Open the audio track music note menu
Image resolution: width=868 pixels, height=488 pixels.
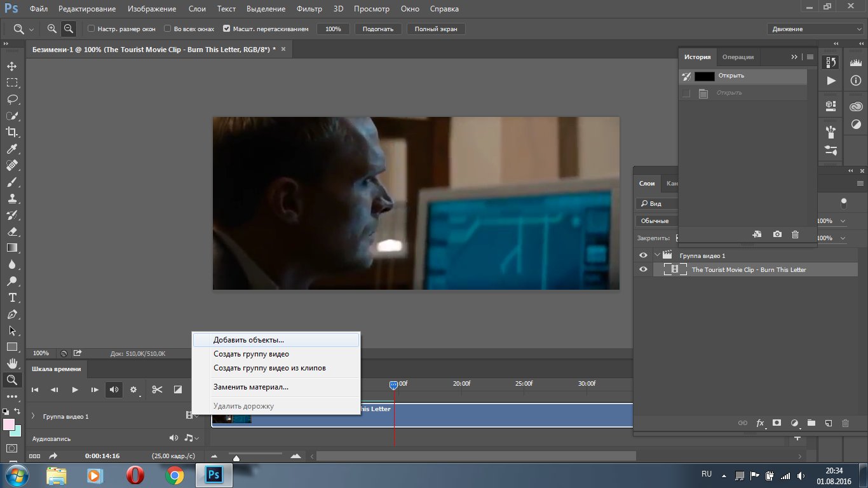tap(191, 438)
